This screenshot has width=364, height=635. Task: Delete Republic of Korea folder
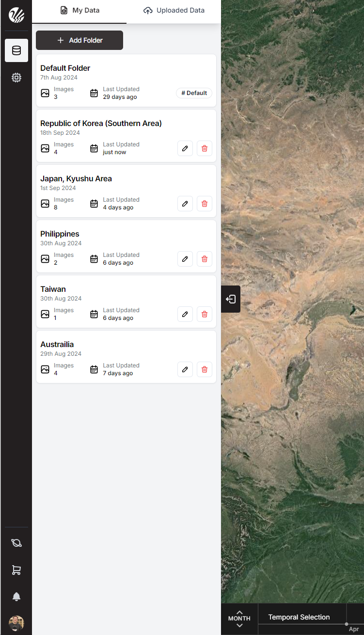tap(204, 148)
